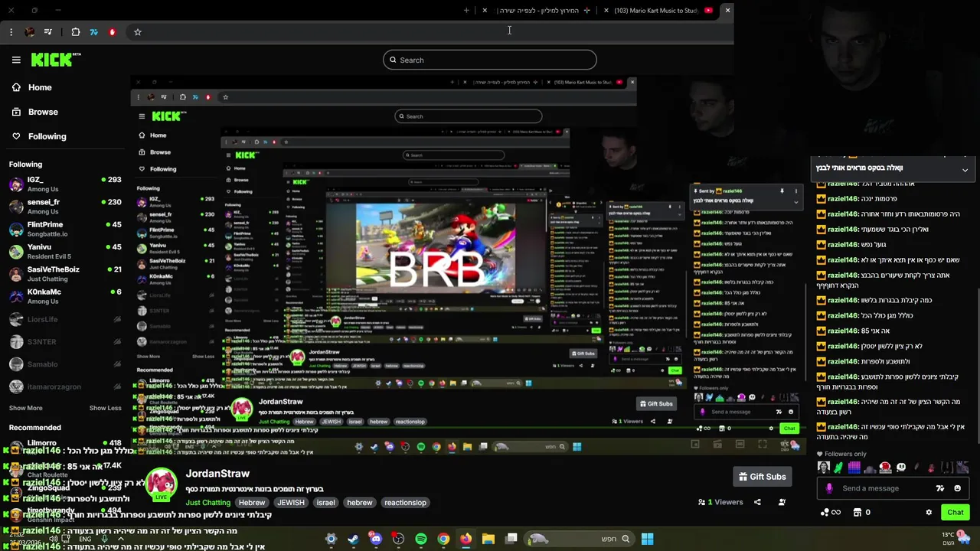Click the lowercase hebrew tag
This screenshot has width=980, height=551.
point(359,503)
